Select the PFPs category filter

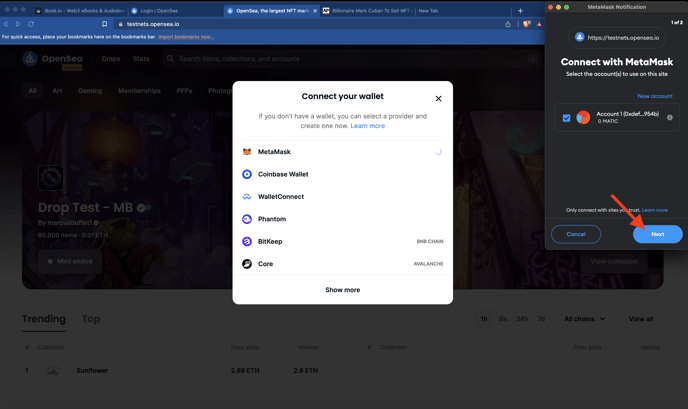coord(184,91)
